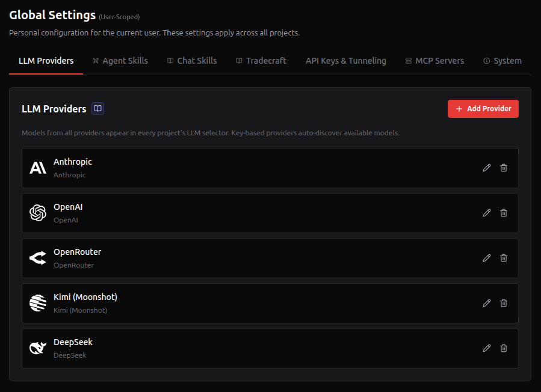Switch to the MCP Servers tab
Viewport: 541px width, 392px height.
click(434, 61)
